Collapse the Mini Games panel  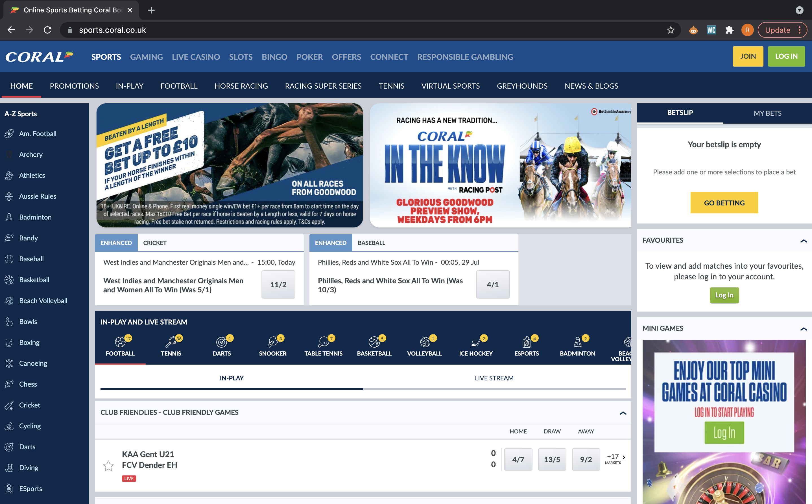pos(804,329)
